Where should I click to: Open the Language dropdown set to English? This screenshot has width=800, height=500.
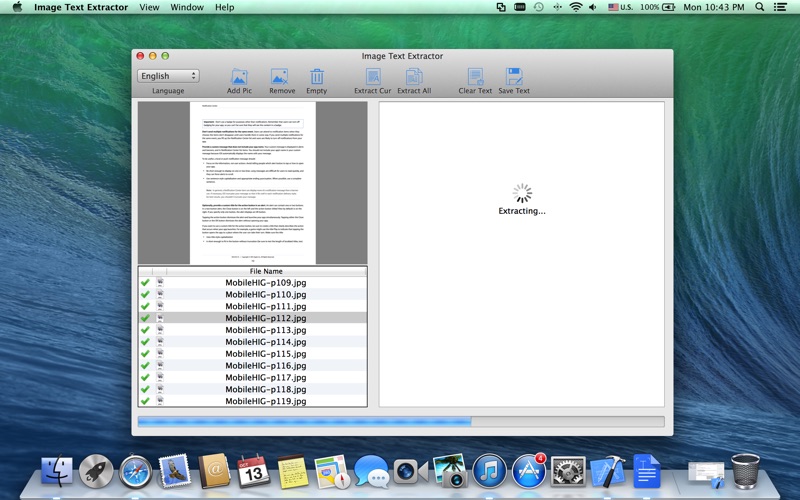(168, 76)
